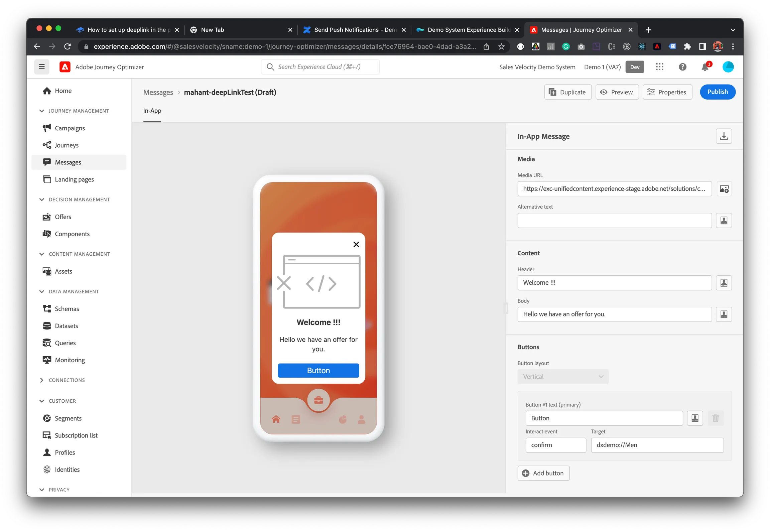Open personalization icon for Header field
Viewport: 770px width, 532px height.
tap(724, 283)
